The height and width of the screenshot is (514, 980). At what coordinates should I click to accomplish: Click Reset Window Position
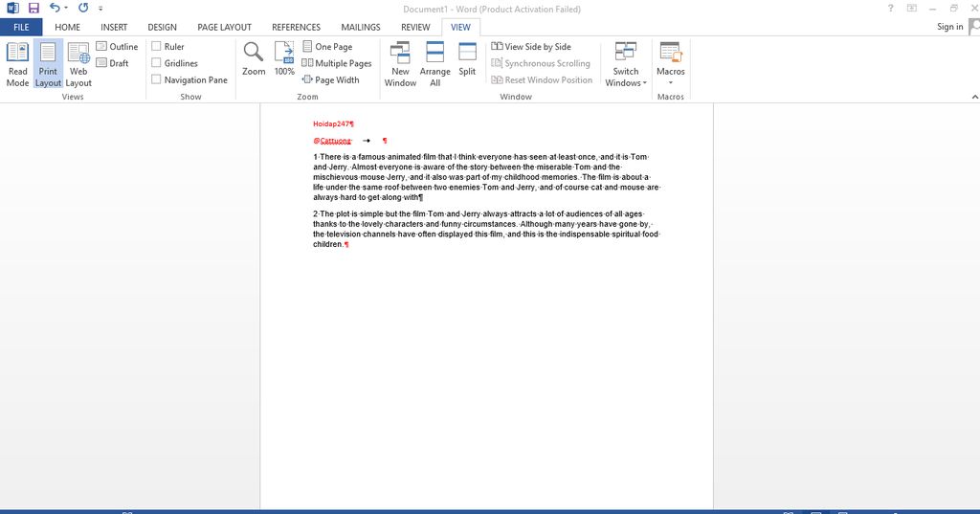[x=542, y=80]
